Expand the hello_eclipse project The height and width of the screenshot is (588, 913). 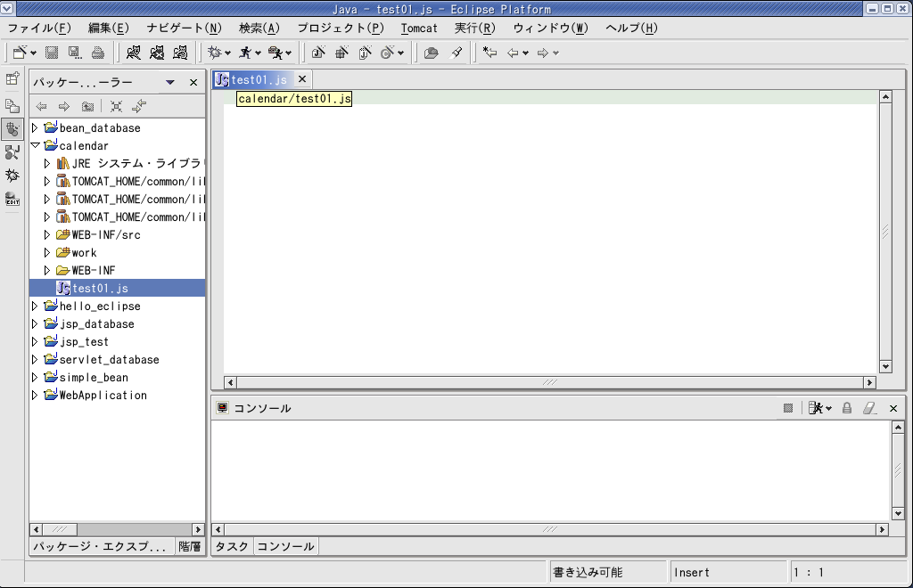pos(35,306)
